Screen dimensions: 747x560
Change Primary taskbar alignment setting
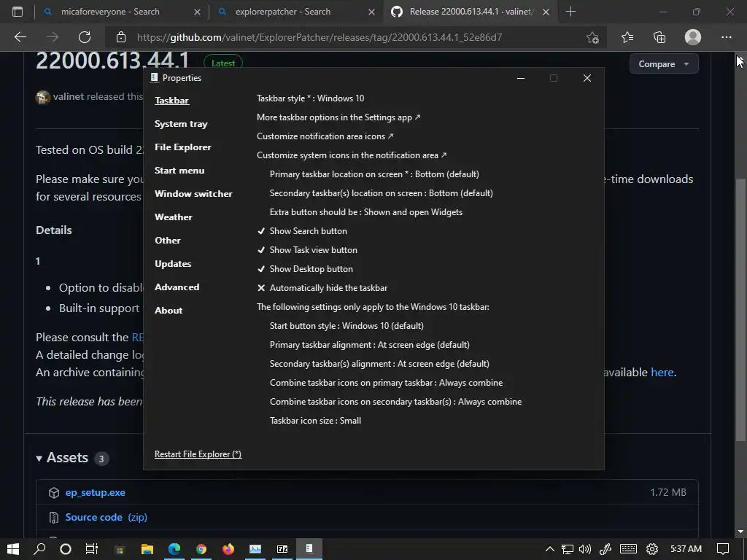tap(370, 345)
